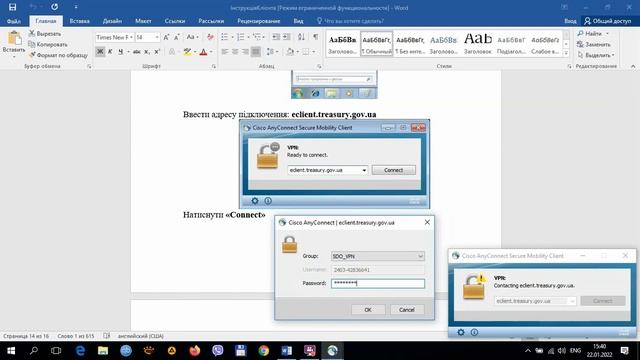Switch to the Вставка ribbon tab
This screenshot has height=360, width=640.
80,21
